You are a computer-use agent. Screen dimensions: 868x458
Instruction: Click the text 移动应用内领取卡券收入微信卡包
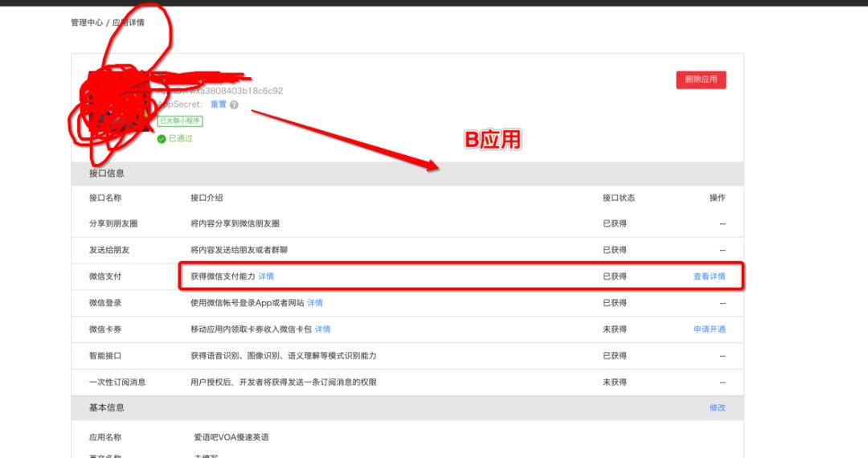tap(252, 329)
